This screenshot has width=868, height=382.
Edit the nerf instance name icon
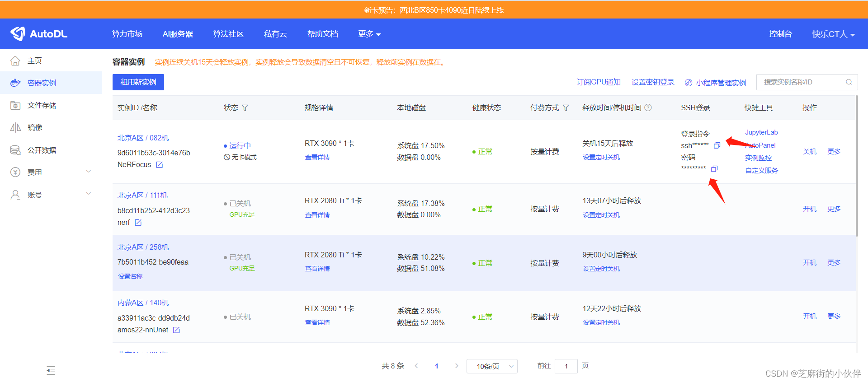click(138, 223)
